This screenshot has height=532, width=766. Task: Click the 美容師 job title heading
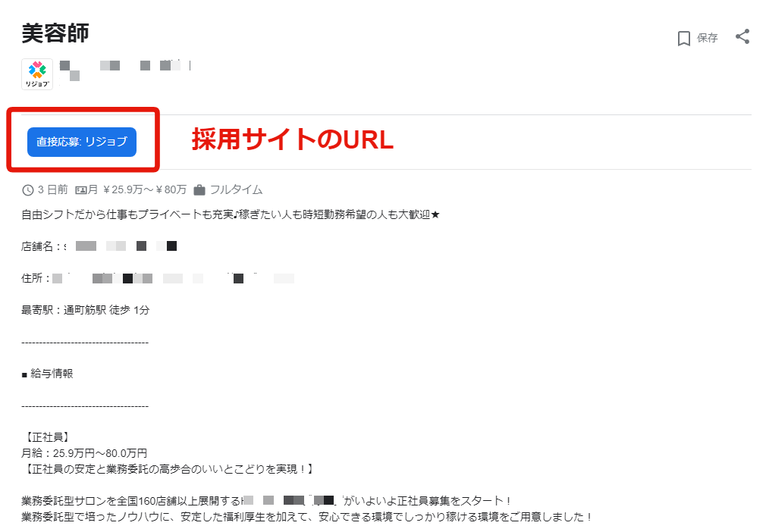[x=55, y=33]
